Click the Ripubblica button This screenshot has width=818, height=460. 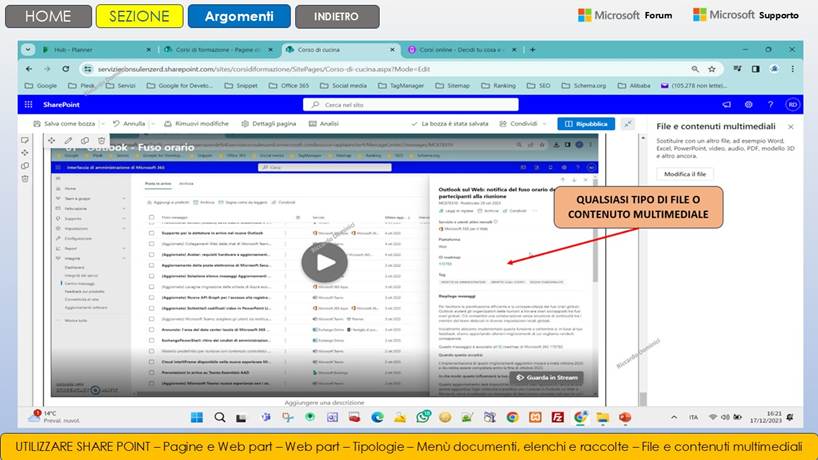(x=586, y=124)
